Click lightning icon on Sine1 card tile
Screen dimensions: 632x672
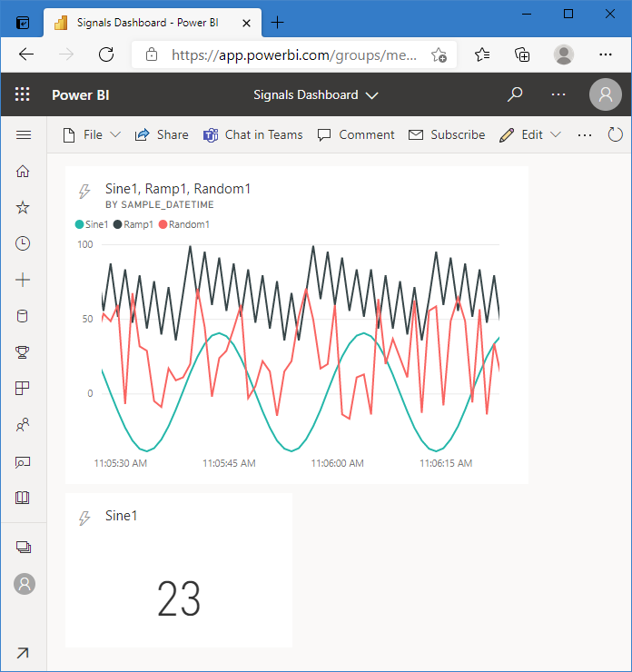click(84, 518)
